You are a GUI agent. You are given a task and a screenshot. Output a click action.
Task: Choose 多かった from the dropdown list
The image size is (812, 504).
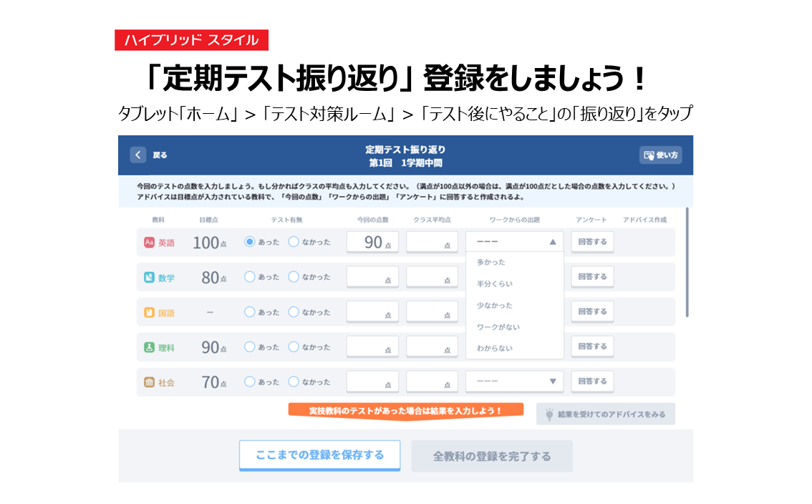491,263
